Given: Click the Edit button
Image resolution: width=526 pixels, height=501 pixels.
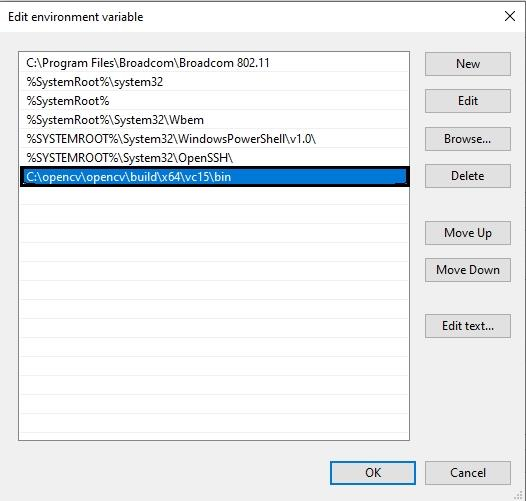Looking at the screenshot, I should [x=468, y=101].
